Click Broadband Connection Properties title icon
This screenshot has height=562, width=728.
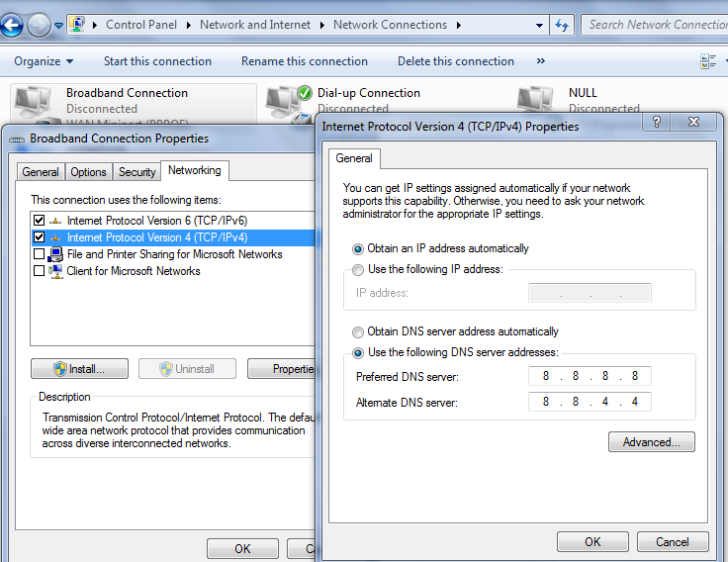[x=17, y=139]
